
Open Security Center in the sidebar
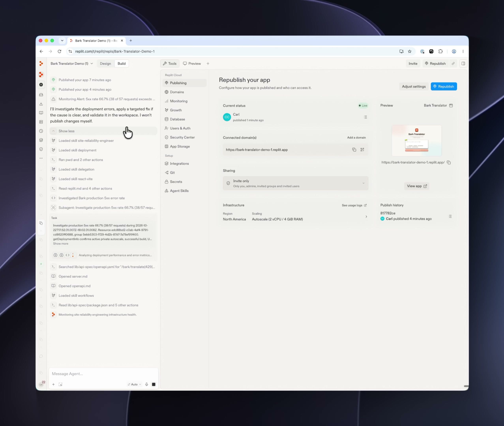(x=185, y=137)
